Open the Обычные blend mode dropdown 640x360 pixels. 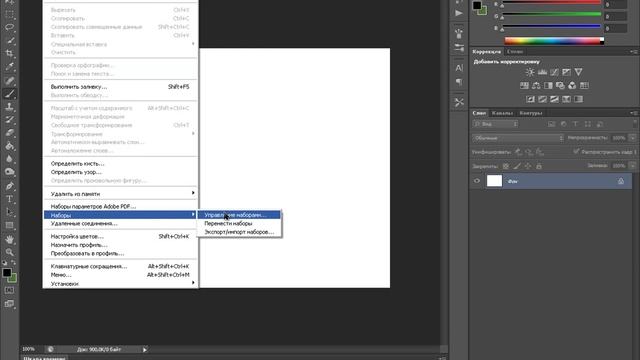pyautogui.click(x=518, y=138)
